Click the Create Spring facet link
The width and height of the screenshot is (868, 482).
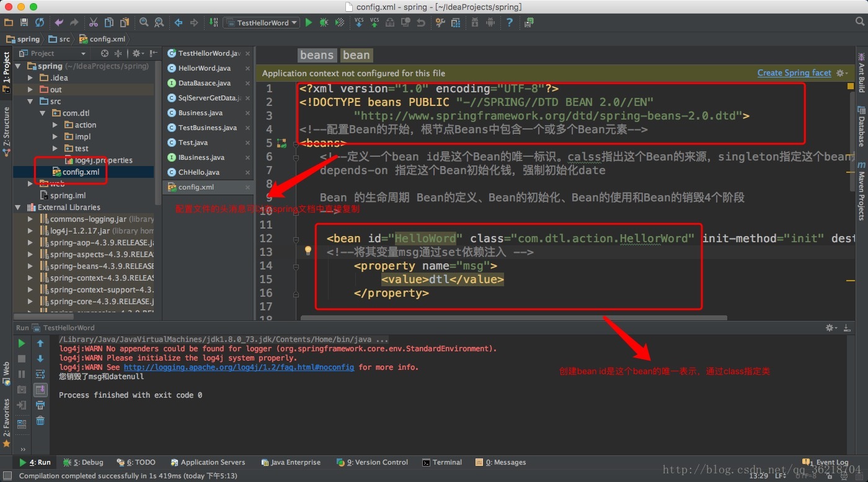(794, 73)
